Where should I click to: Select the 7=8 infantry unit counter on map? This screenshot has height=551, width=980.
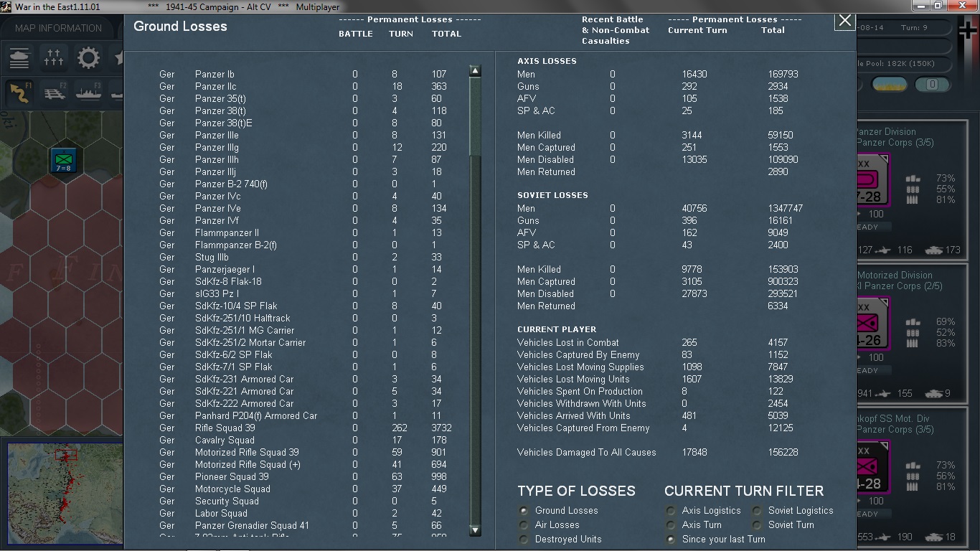click(x=64, y=160)
